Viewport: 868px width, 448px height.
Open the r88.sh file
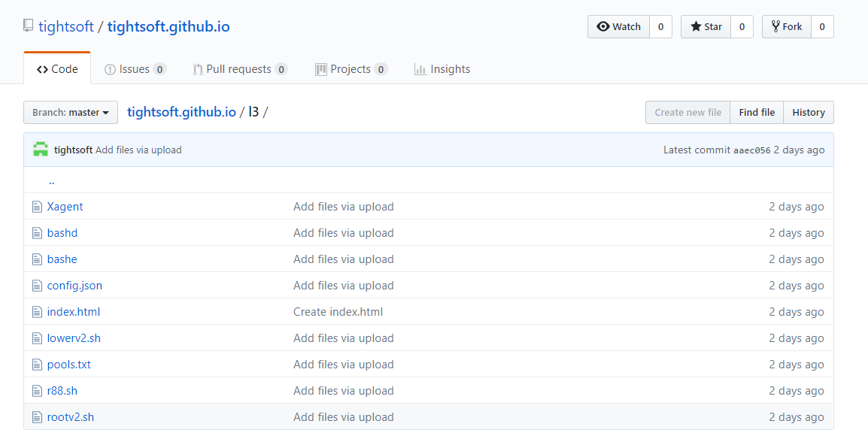pyautogui.click(x=62, y=391)
